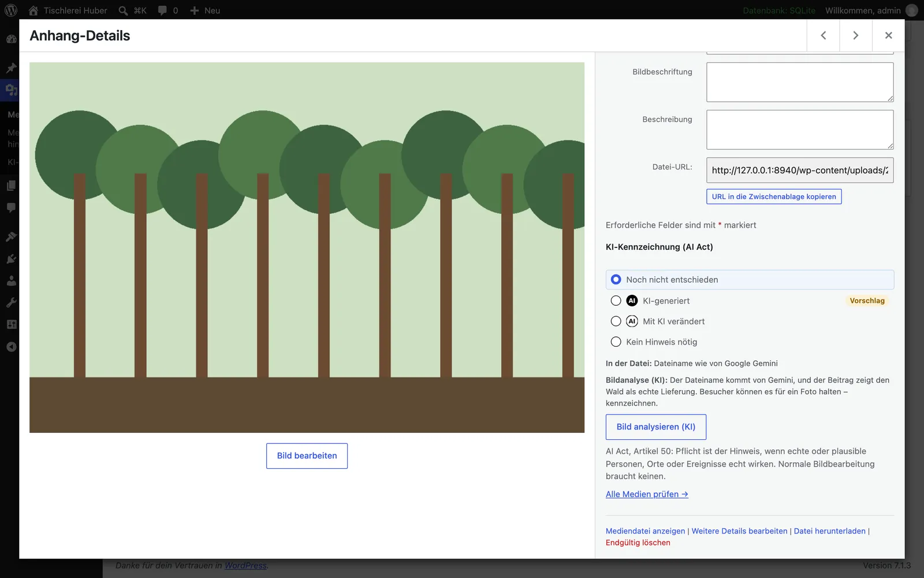Open the Users sidebar icon

[x=11, y=280]
